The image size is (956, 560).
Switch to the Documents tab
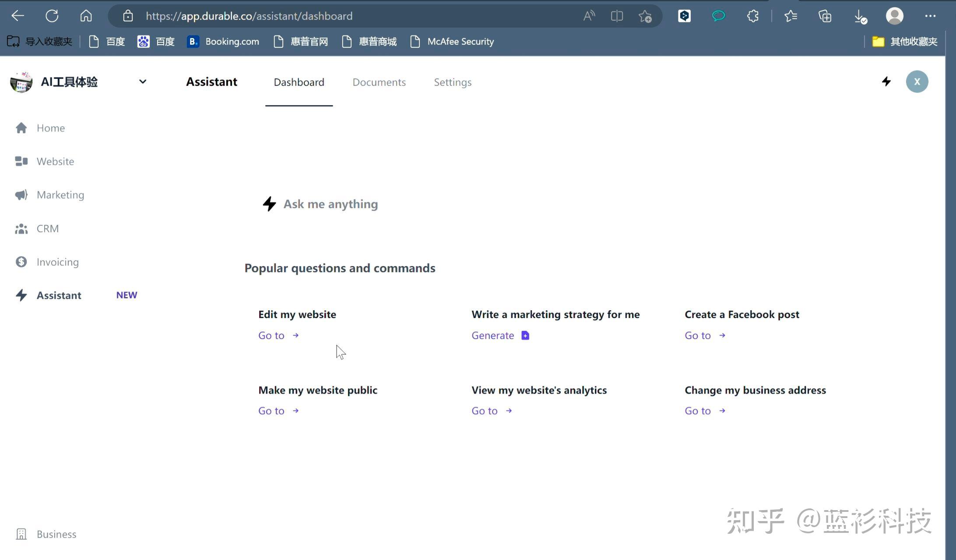pyautogui.click(x=379, y=82)
